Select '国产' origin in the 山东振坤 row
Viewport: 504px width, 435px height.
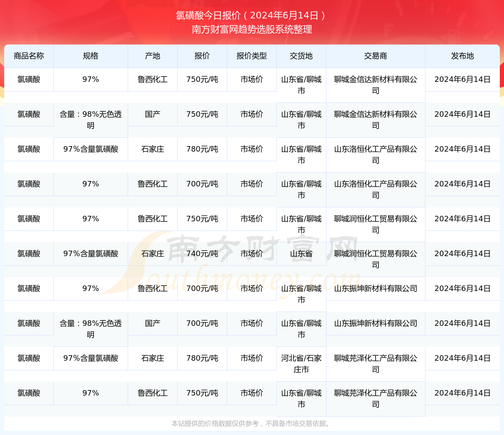point(152,323)
